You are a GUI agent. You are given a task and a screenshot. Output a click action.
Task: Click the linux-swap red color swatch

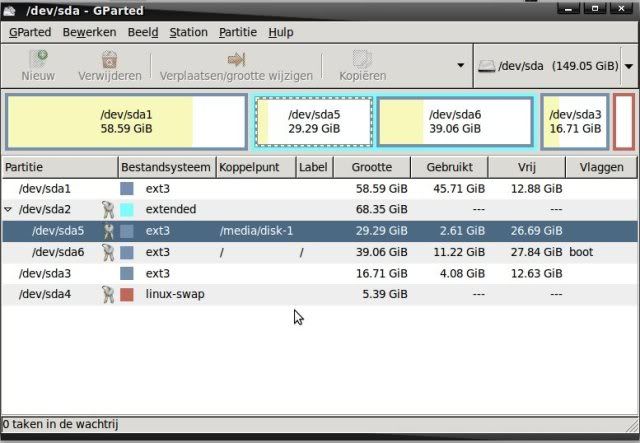127,294
